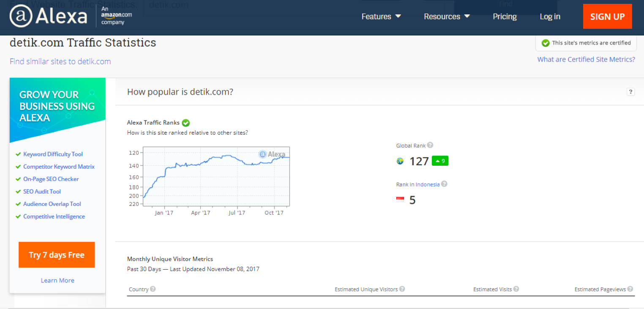Viewport: 644px width, 309px height.
Task: Click the green rank change +9 badge
Action: click(x=440, y=161)
